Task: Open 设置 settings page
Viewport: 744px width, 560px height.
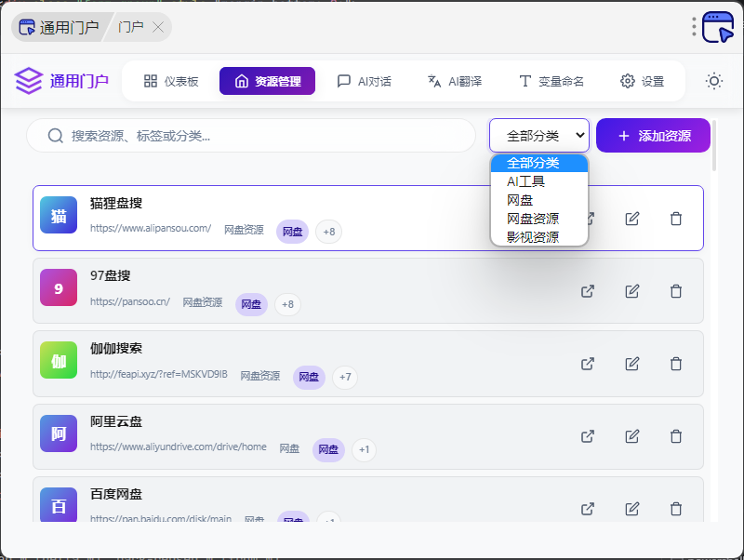Action: point(642,81)
